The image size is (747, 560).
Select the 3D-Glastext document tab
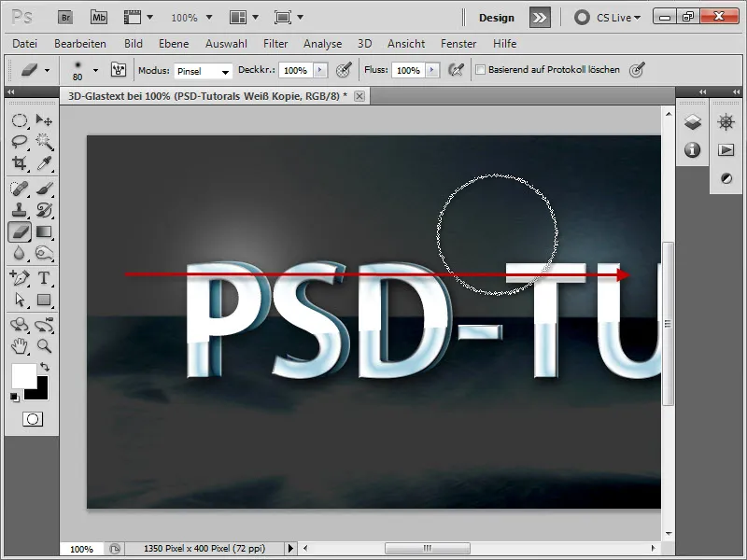coord(207,96)
